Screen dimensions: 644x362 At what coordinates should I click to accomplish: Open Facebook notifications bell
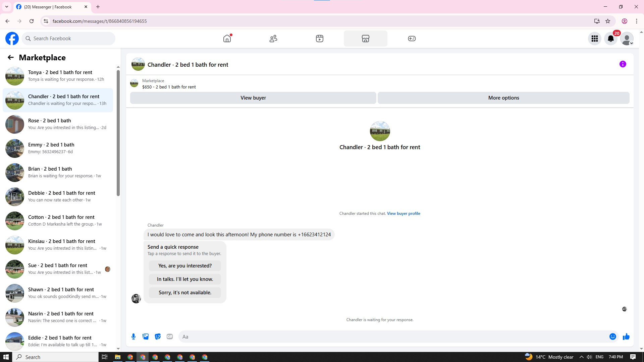[x=611, y=39]
